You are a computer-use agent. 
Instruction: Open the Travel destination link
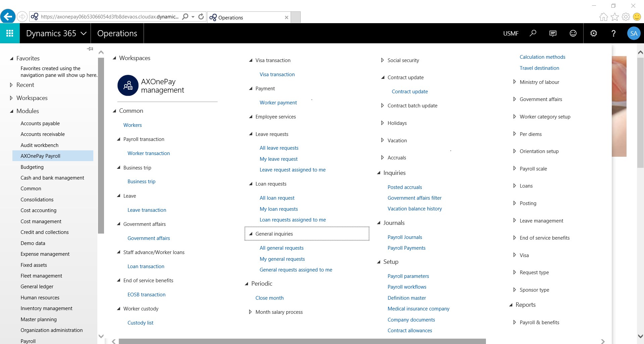539,68
